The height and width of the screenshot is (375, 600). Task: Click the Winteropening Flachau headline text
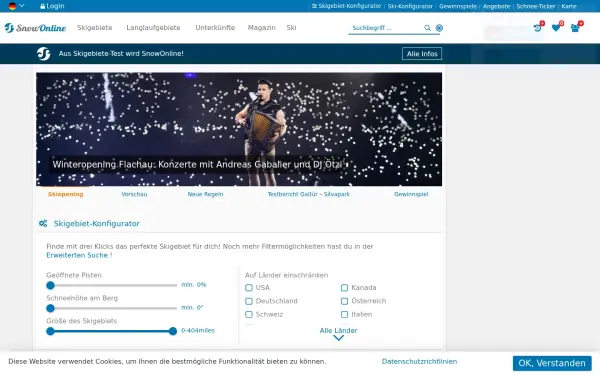click(197, 165)
